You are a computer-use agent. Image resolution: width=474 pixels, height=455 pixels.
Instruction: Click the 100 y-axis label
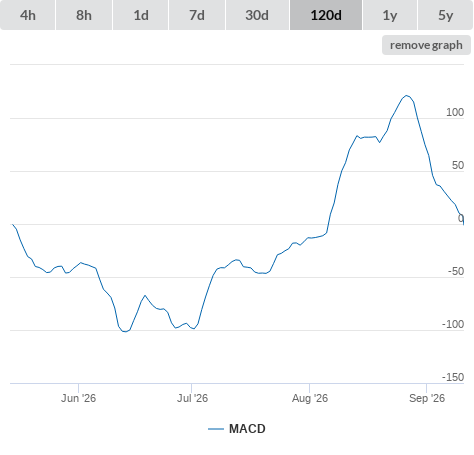455,112
